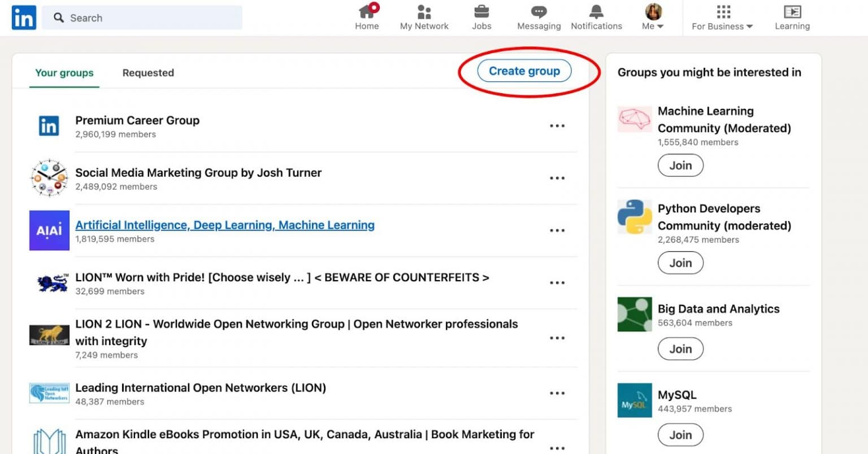Open the Premium Career Group logo
This screenshot has height=454, width=868.
pos(49,125)
